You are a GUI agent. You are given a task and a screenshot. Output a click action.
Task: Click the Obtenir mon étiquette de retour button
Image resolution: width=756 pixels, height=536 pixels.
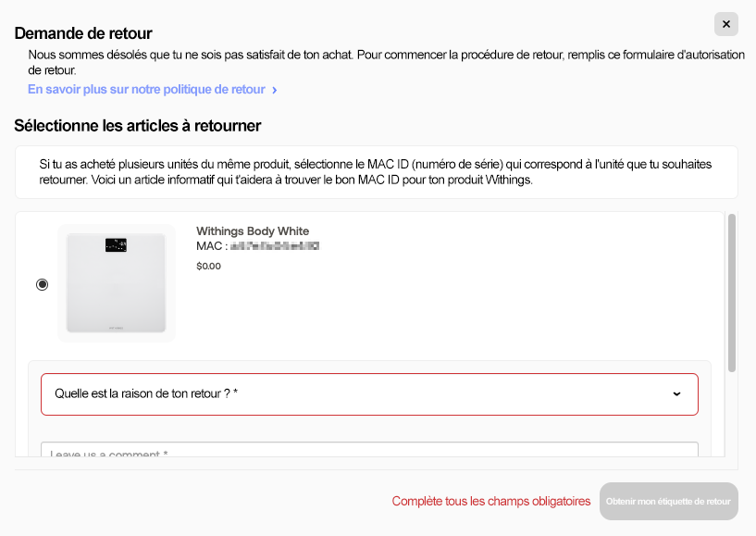click(669, 501)
